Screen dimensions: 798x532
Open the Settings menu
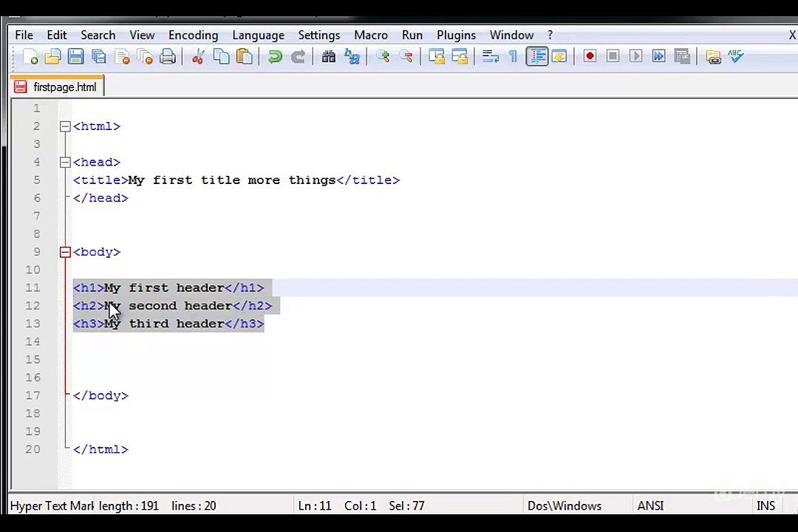[319, 35]
